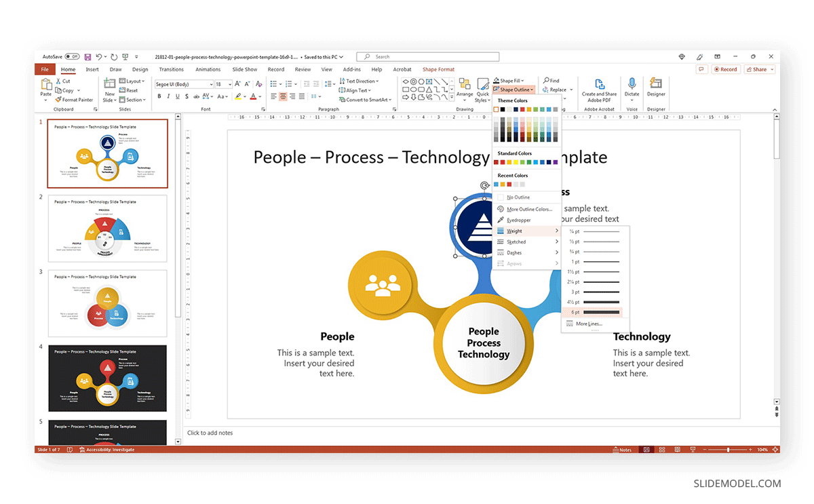Click the Share button

pyautogui.click(x=759, y=69)
